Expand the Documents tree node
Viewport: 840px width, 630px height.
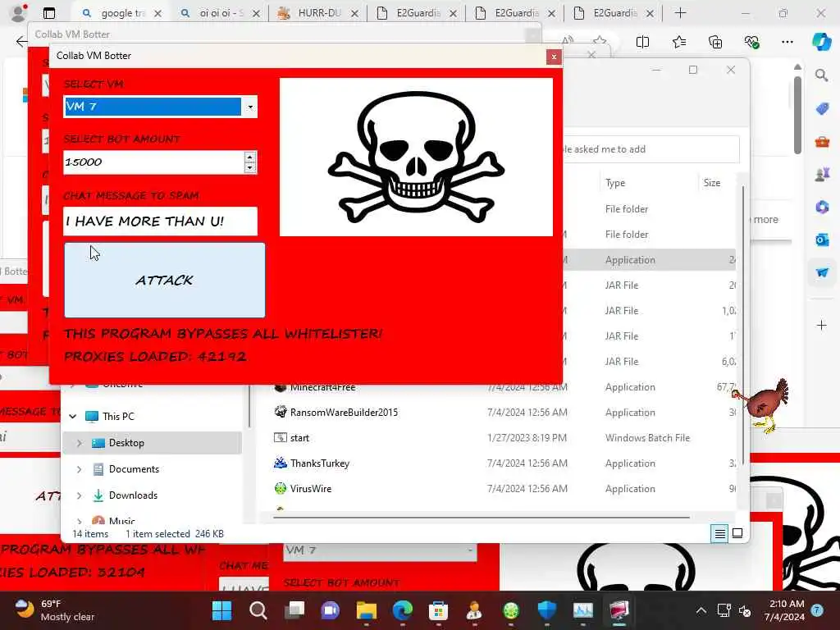[80, 469]
